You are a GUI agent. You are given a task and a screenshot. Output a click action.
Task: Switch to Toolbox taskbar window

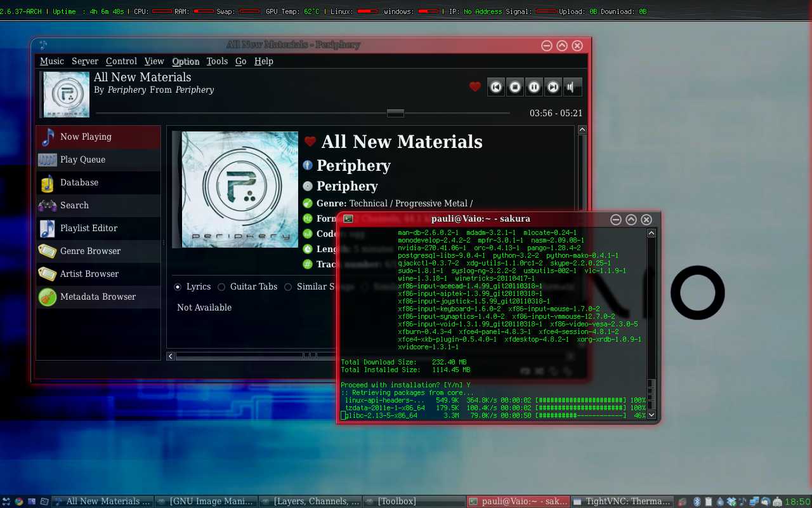point(415,501)
